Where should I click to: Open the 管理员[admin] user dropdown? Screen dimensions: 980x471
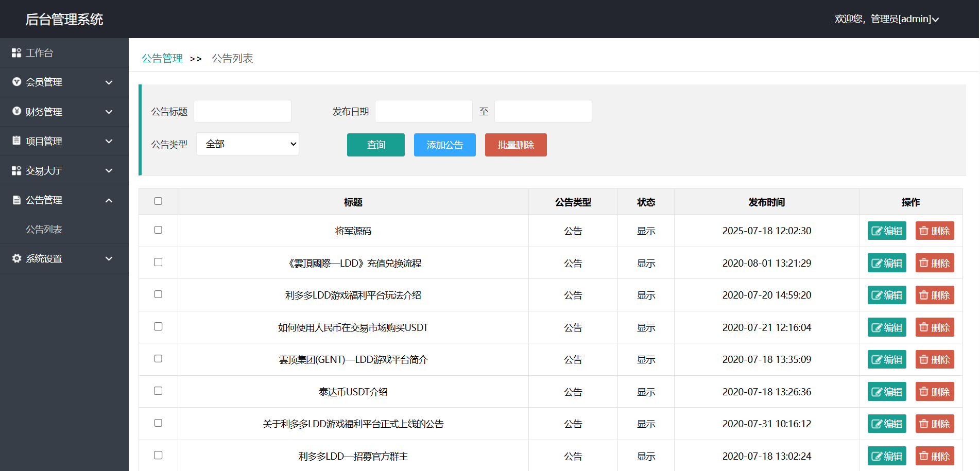click(887, 19)
